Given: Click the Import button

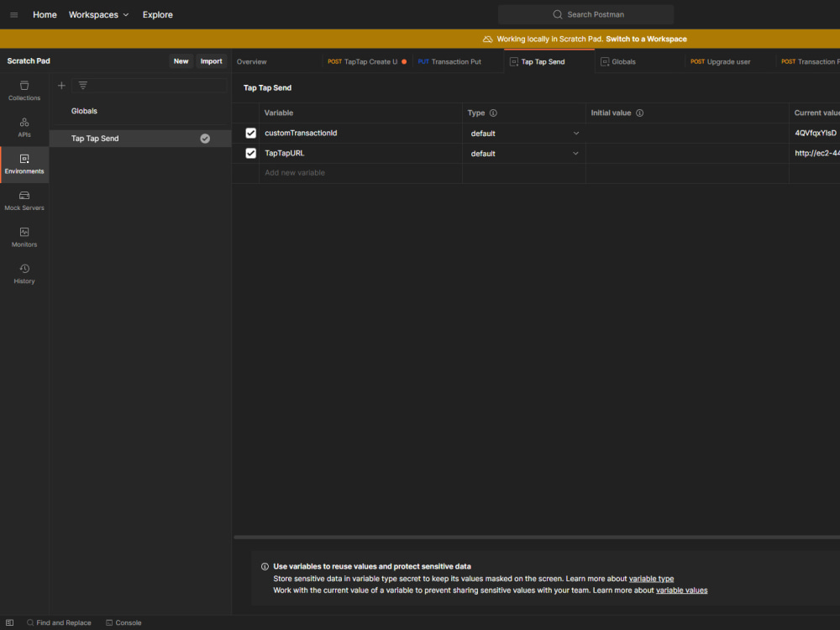Looking at the screenshot, I should [211, 61].
